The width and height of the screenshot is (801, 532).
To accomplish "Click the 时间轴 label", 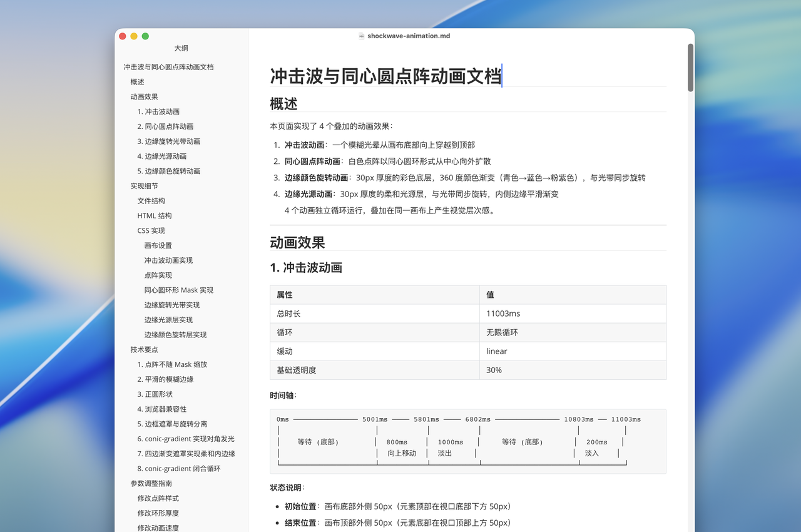I will tap(283, 395).
